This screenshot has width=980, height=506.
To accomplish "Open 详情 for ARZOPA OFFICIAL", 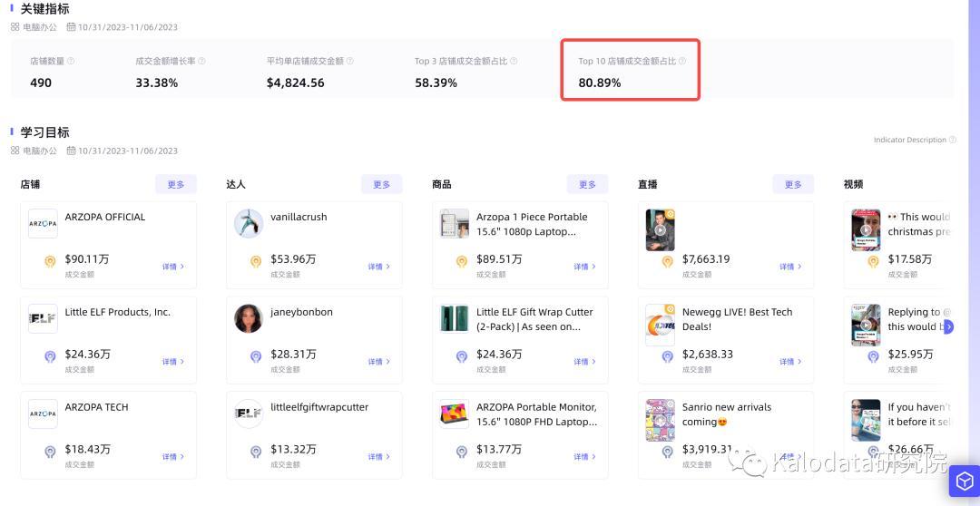I will 173,267.
